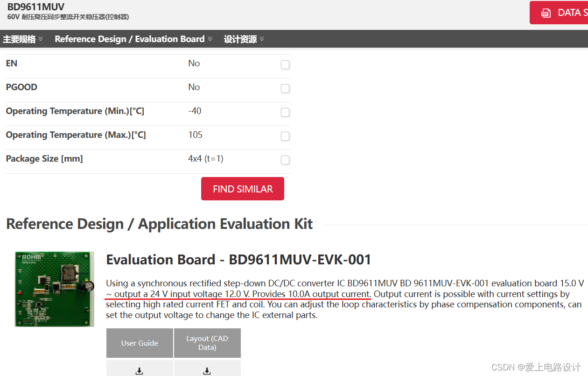Click the 60V 耐压降压同步整流 subtitle
This screenshot has width=588, height=376.
tap(68, 17)
